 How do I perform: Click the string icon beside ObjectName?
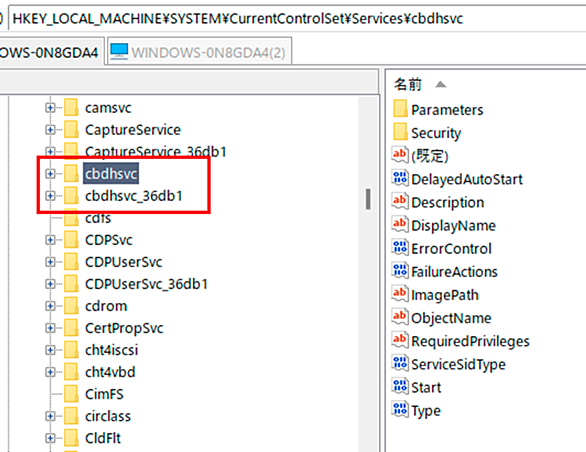point(400,317)
